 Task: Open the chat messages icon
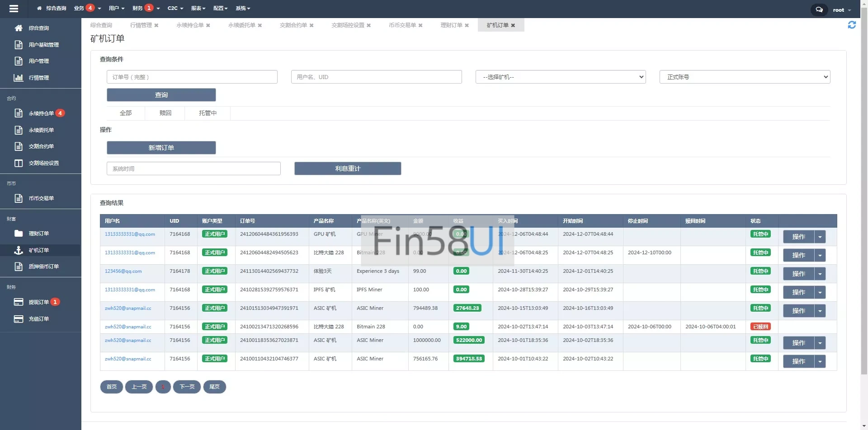pyautogui.click(x=819, y=9)
